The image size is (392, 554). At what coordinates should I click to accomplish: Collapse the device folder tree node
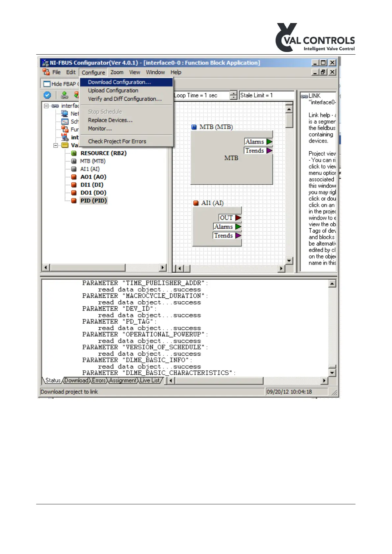56,145
